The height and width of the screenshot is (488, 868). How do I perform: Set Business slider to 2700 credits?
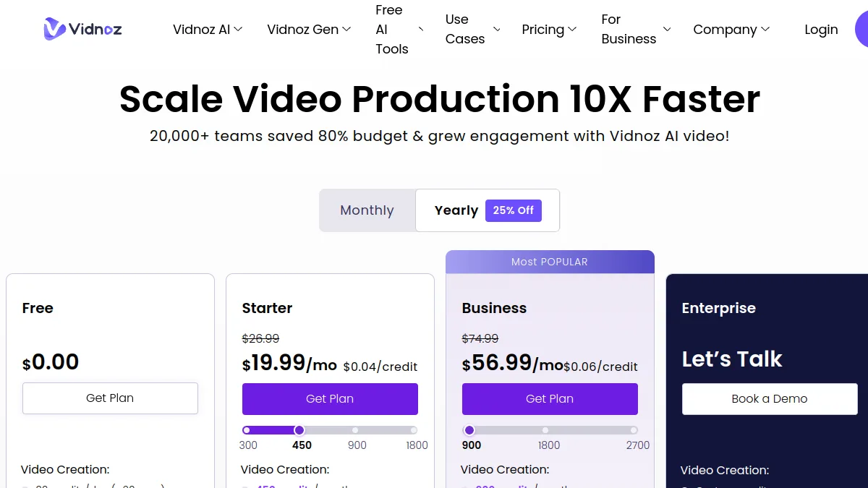(x=634, y=430)
